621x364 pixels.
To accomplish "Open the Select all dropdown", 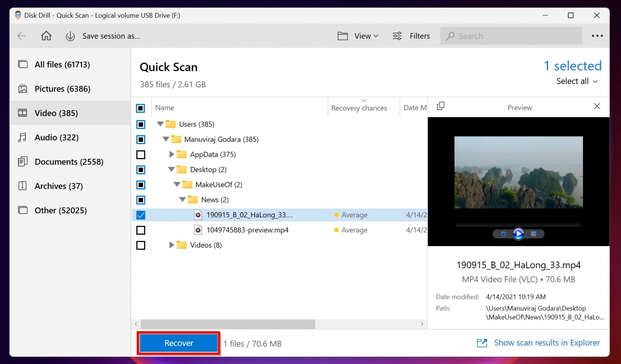I will click(577, 81).
